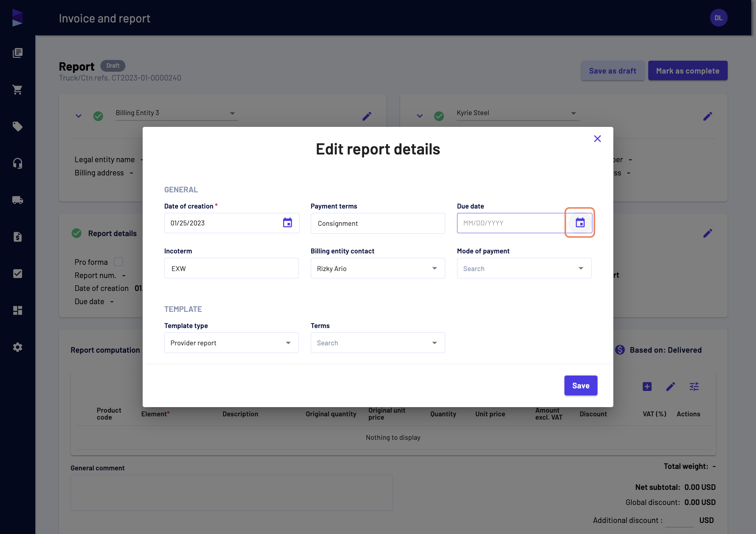Open the dashboard sidebar icon
756x534 pixels.
point(17,310)
